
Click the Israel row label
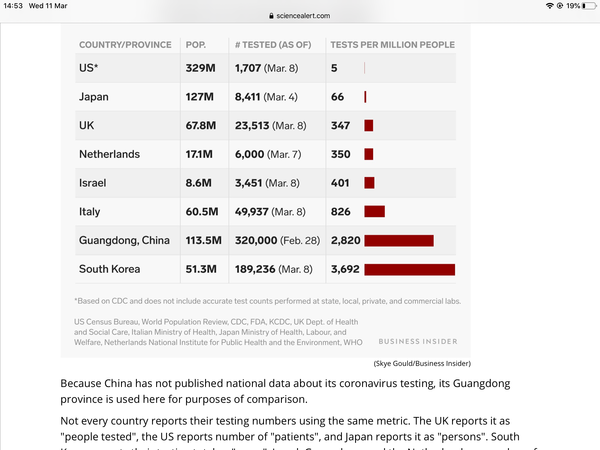(92, 183)
